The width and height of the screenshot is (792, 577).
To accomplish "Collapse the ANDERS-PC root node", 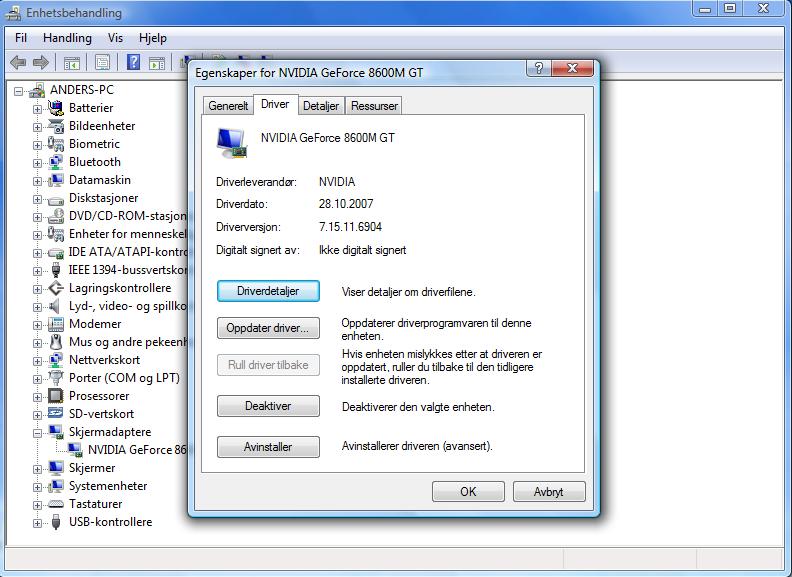I will click(19, 91).
